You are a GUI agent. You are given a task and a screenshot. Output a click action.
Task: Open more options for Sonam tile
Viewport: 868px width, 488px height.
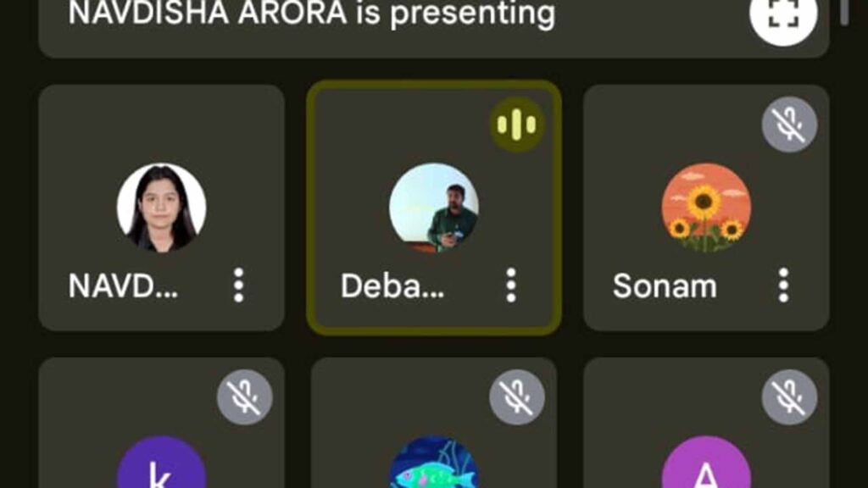783,286
